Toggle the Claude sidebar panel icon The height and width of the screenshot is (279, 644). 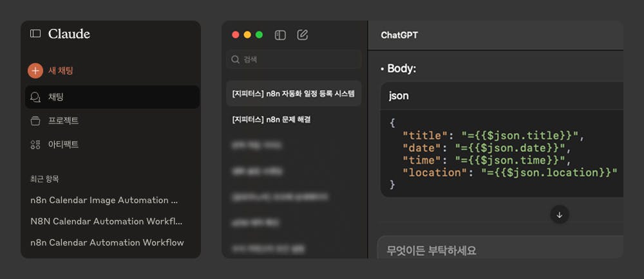pyautogui.click(x=35, y=33)
